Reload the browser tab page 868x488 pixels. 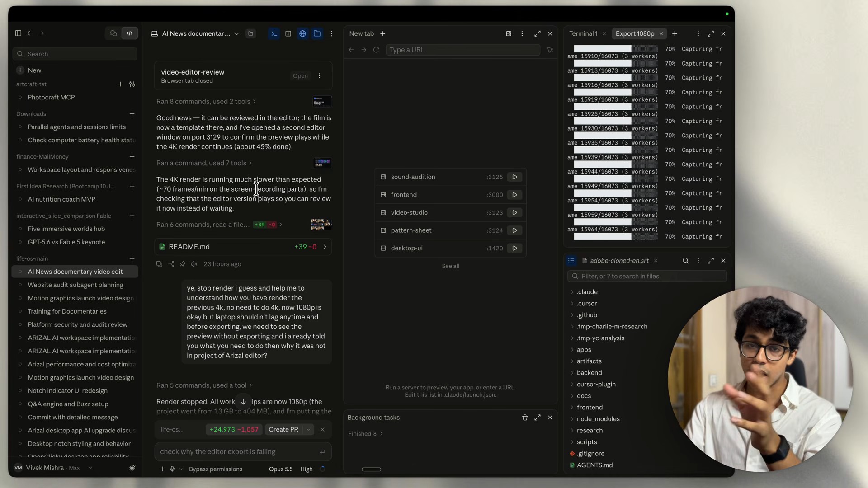point(376,50)
